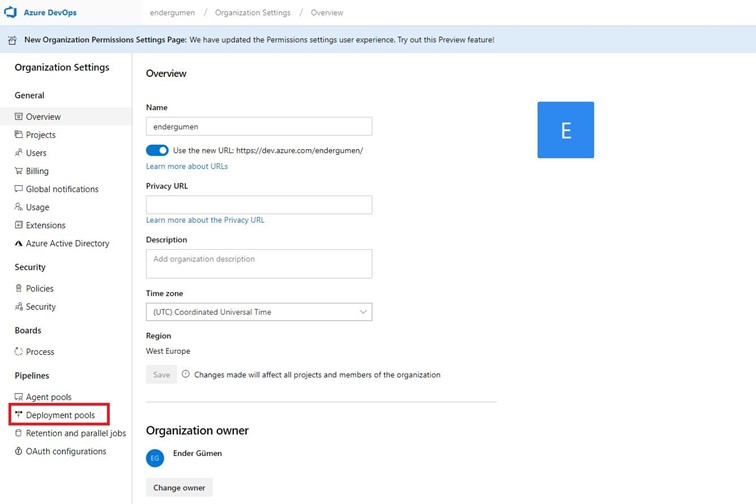Image resolution: width=756 pixels, height=504 pixels.
Task: Click the Description text area
Action: [x=259, y=264]
